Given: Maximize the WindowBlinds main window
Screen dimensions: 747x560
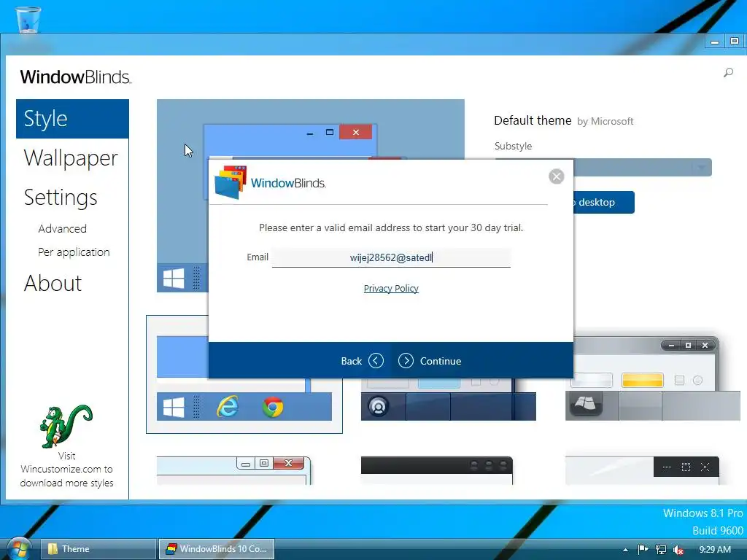Looking at the screenshot, I should click(x=735, y=42).
